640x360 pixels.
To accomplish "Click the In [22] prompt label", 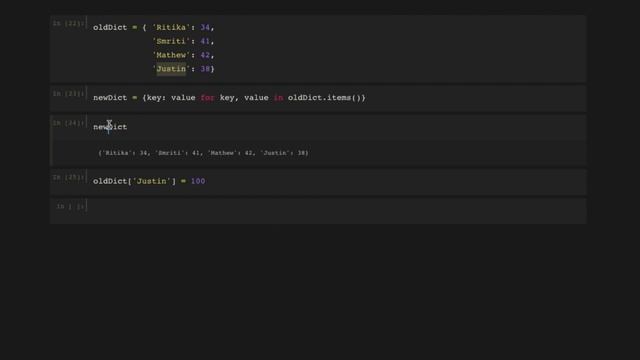I will point(69,24).
